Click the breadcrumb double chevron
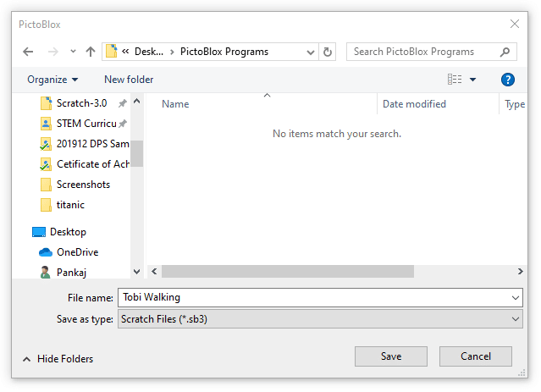Viewport: 541px width, 392px height. point(125,52)
